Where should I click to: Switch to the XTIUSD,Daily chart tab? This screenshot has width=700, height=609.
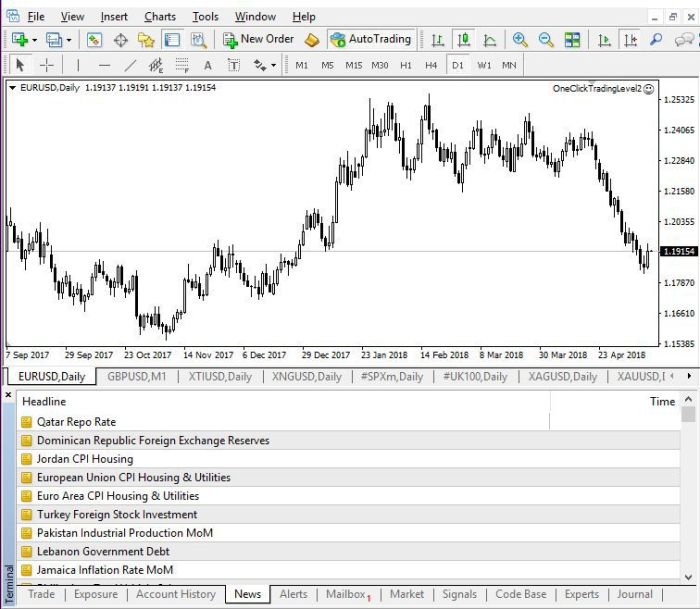pyautogui.click(x=220, y=376)
